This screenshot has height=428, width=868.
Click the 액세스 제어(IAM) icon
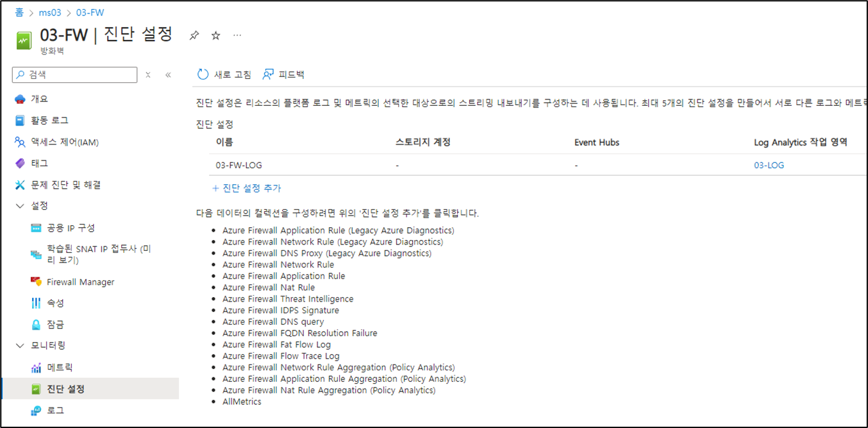point(19,142)
